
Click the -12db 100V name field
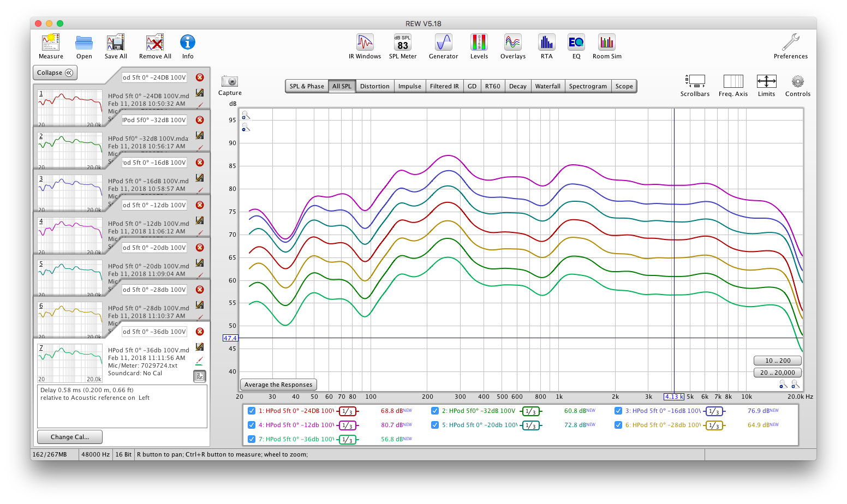[154, 205]
